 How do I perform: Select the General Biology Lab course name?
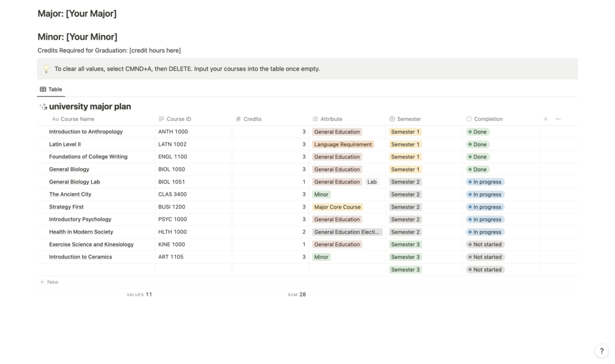point(75,182)
